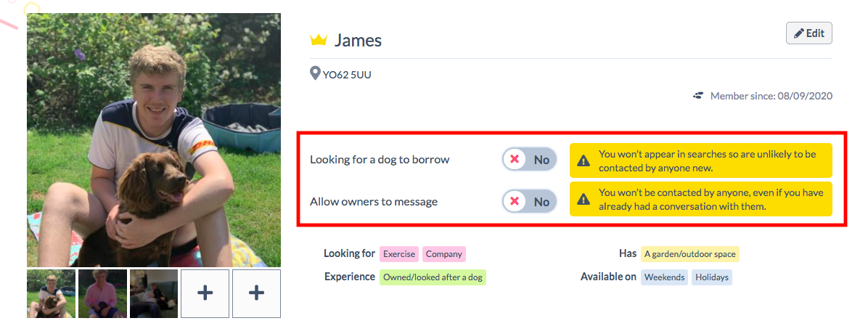This screenshot has width=868, height=334.
Task: Click warning triangle icon for contact notice
Action: (x=584, y=200)
